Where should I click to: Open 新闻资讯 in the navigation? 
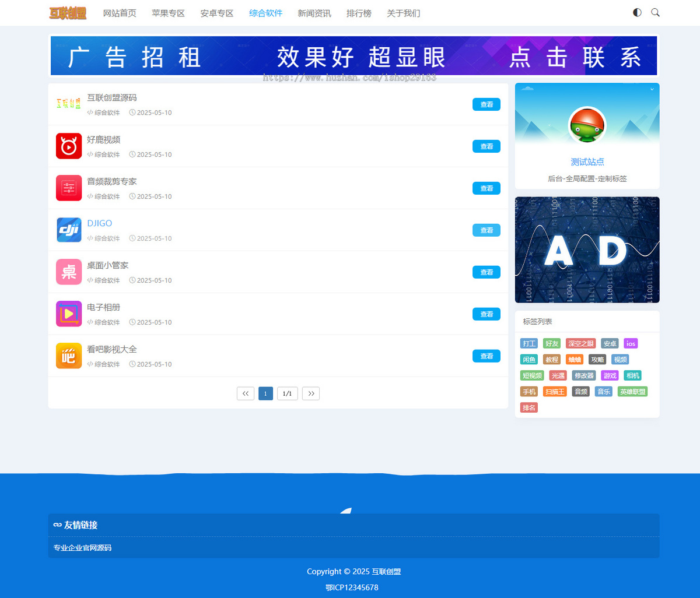[x=314, y=13]
